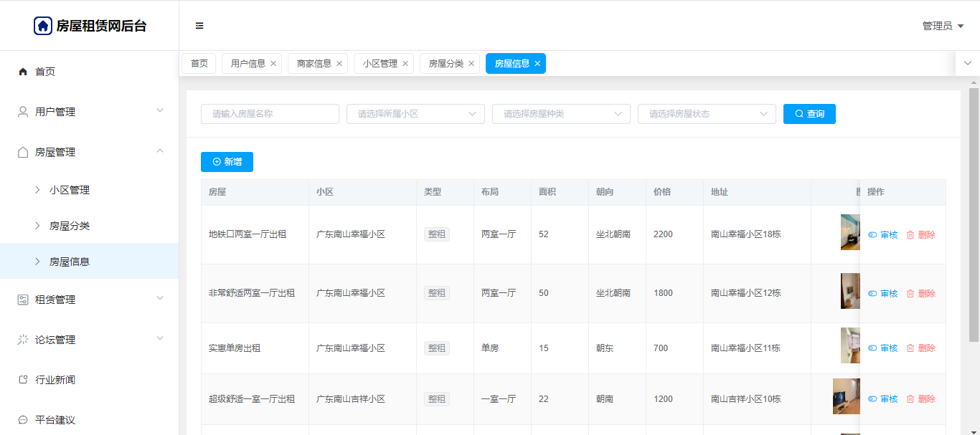The image size is (980, 435).
Task: Click the 请输入房屋名称 input field
Action: coord(270,114)
